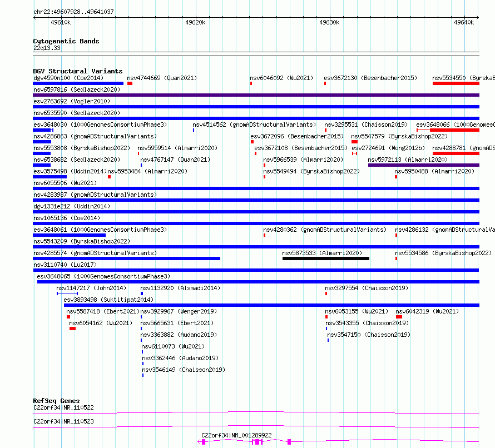
Task: Select nsv3547150 (Chaisson2019) label
Action: click(369, 335)
